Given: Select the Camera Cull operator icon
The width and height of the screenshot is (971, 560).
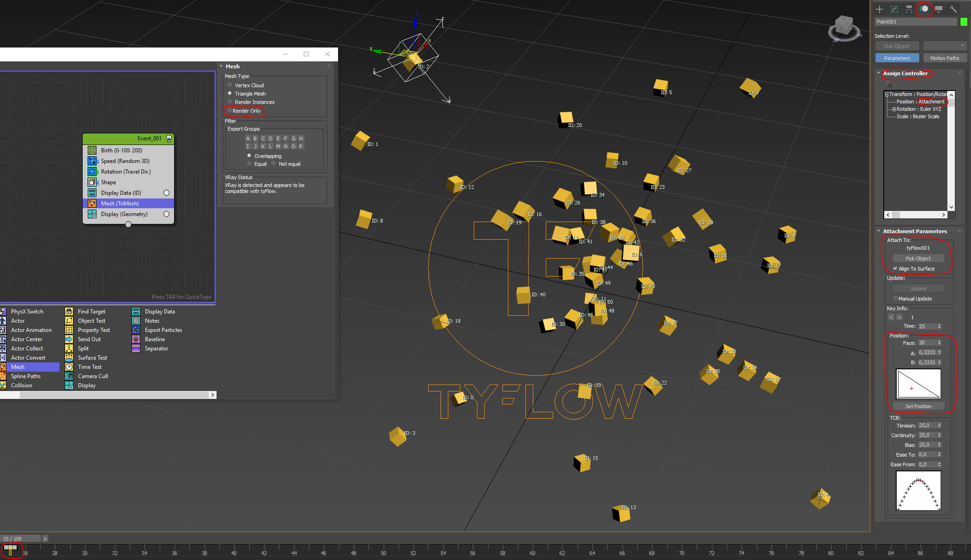Looking at the screenshot, I should (69, 376).
